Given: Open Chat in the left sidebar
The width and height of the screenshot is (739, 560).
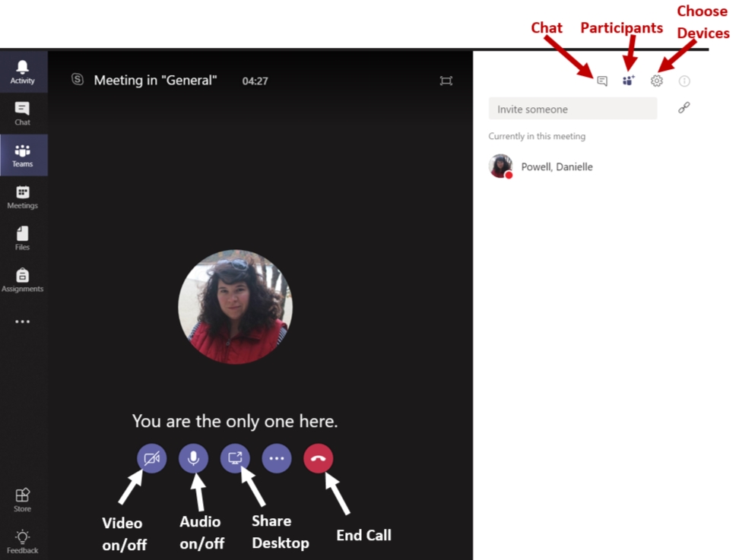Looking at the screenshot, I should coord(23,113).
